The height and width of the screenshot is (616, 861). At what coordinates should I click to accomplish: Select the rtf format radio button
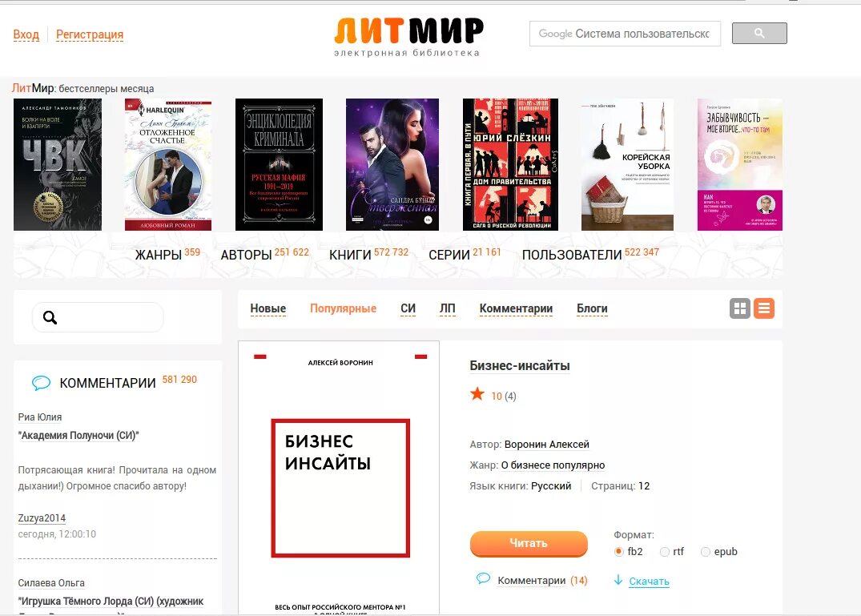[665, 552]
